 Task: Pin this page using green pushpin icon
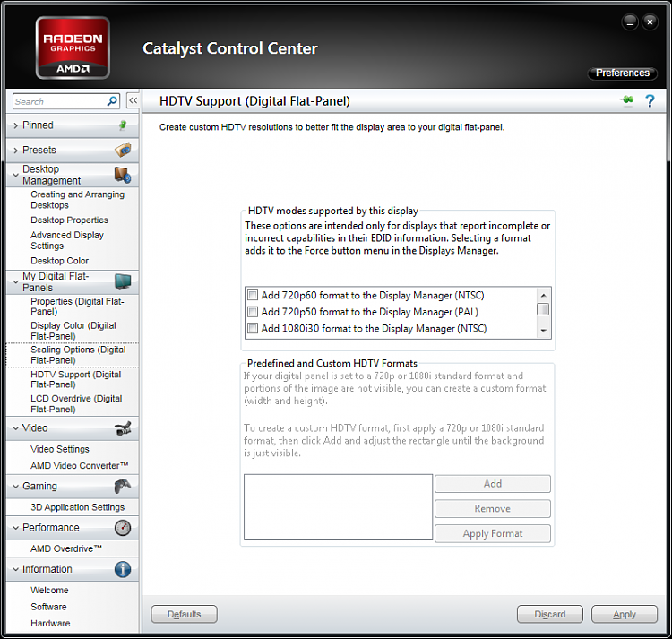pyautogui.click(x=626, y=100)
